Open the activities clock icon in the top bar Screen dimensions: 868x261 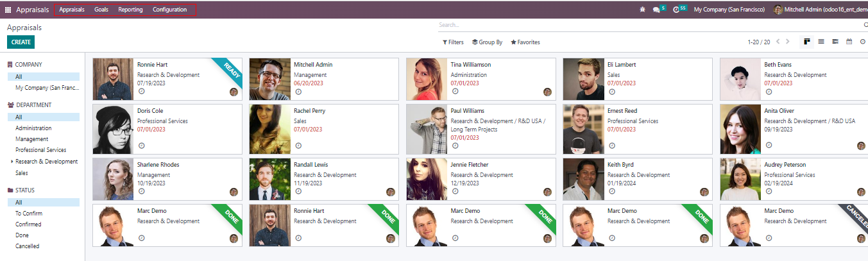tap(676, 10)
